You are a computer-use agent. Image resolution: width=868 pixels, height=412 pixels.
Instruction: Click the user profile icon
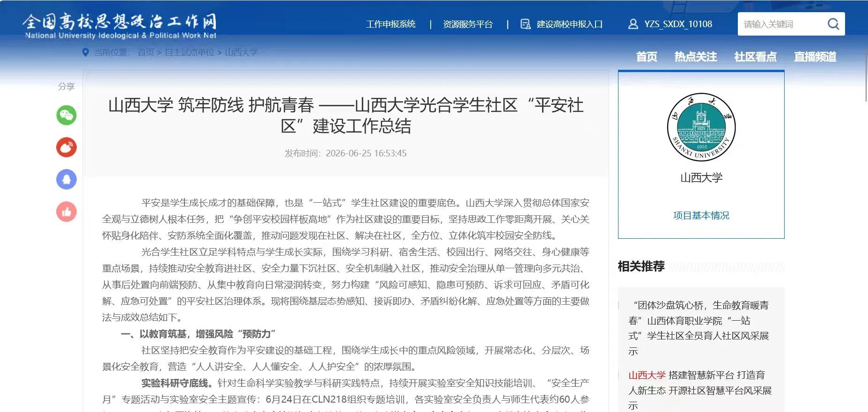click(x=633, y=24)
